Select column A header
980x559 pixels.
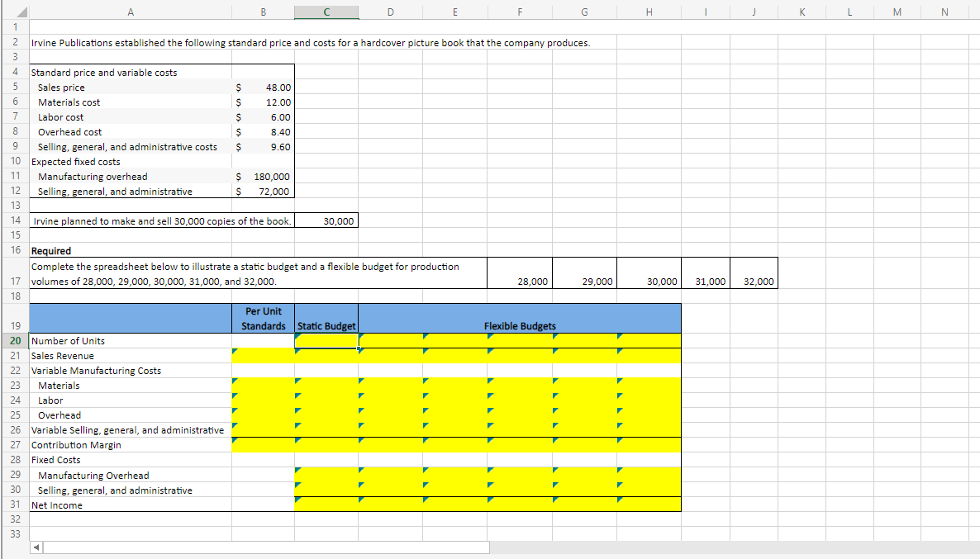[130, 12]
